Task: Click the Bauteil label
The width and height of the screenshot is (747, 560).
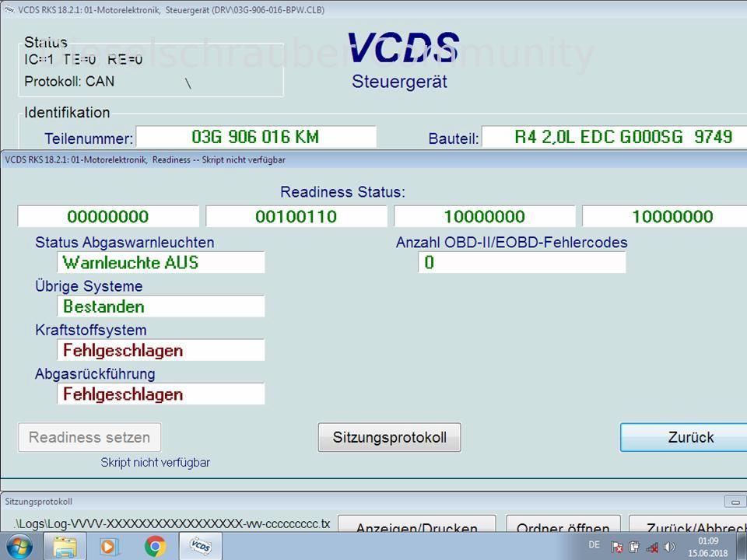Action: 454,138
